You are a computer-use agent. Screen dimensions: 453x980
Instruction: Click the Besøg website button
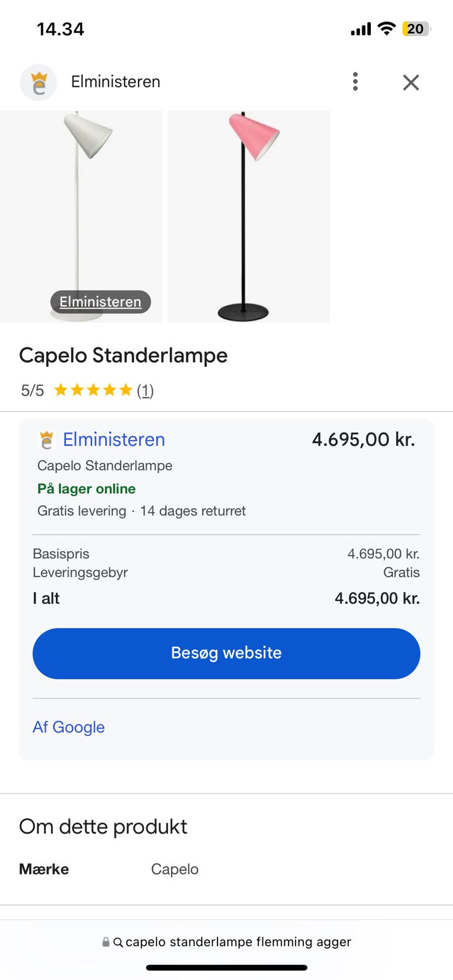pos(226,653)
